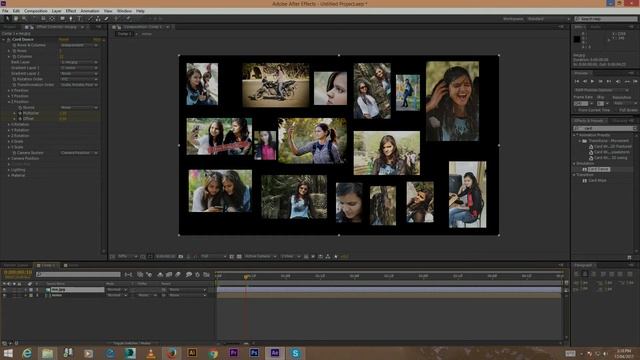
Task: Open the Camera System dropdown
Action: click(79, 153)
